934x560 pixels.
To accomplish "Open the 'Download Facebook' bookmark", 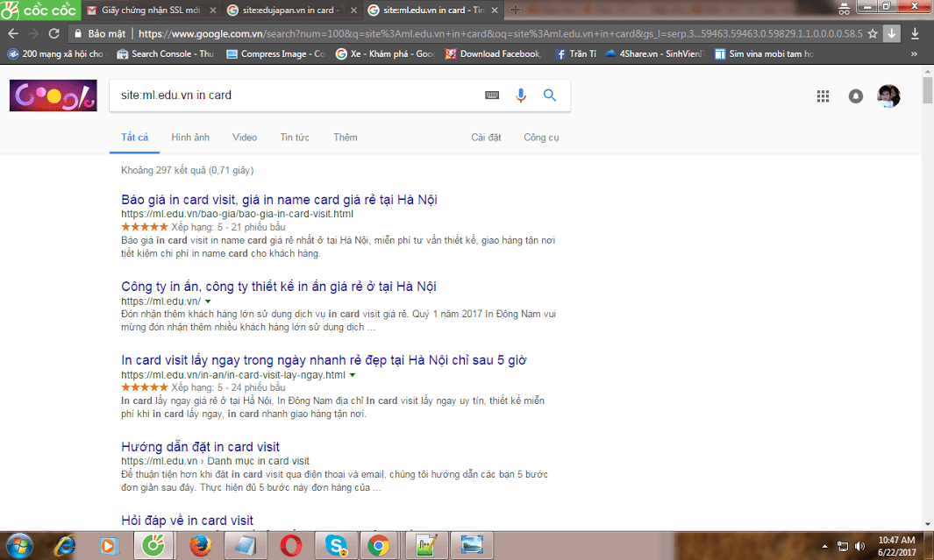I will click(493, 54).
